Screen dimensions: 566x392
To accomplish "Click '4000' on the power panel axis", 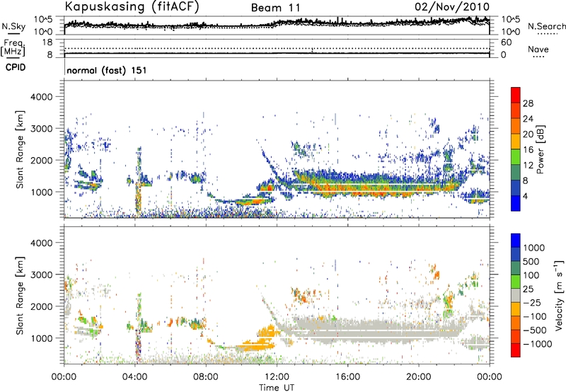I will point(41,97).
